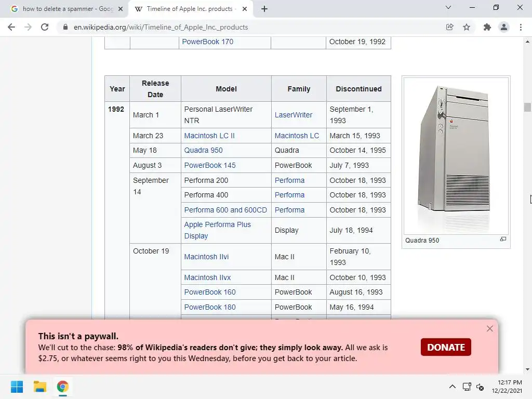Image resolution: width=532 pixels, height=399 pixels.
Task: Select 'October 14, 1995' cell
Action: pyautogui.click(x=358, y=150)
